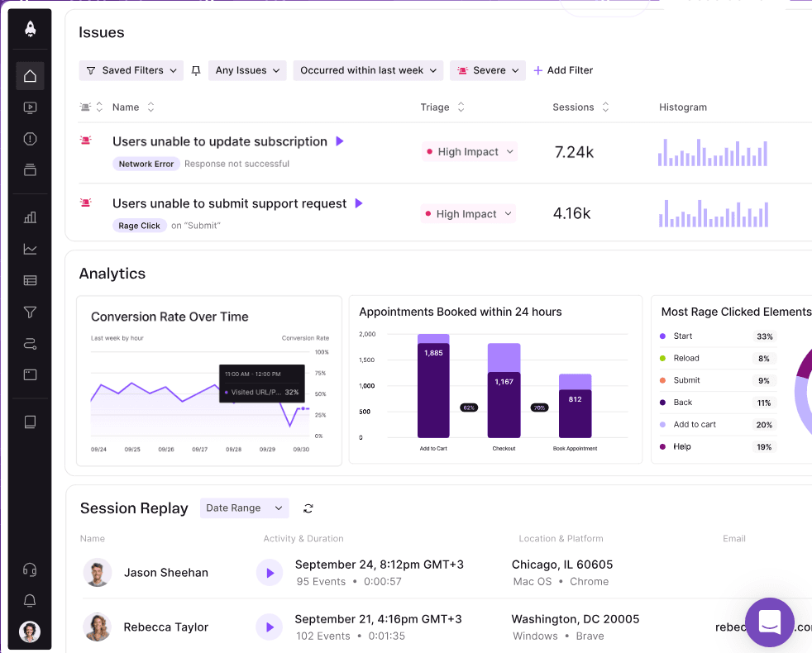Image resolution: width=812 pixels, height=653 pixels.
Task: Open the headset support icon
Action: [x=30, y=570]
